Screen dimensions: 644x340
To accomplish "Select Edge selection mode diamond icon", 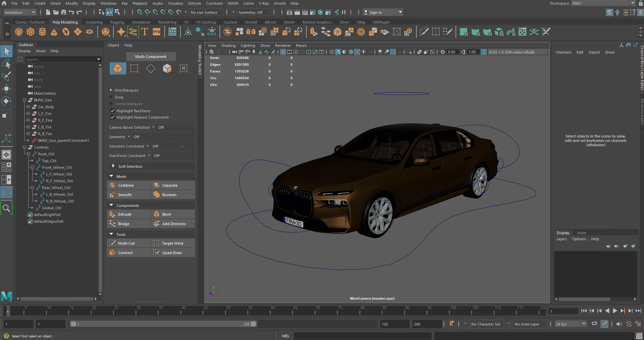I will pos(150,68).
